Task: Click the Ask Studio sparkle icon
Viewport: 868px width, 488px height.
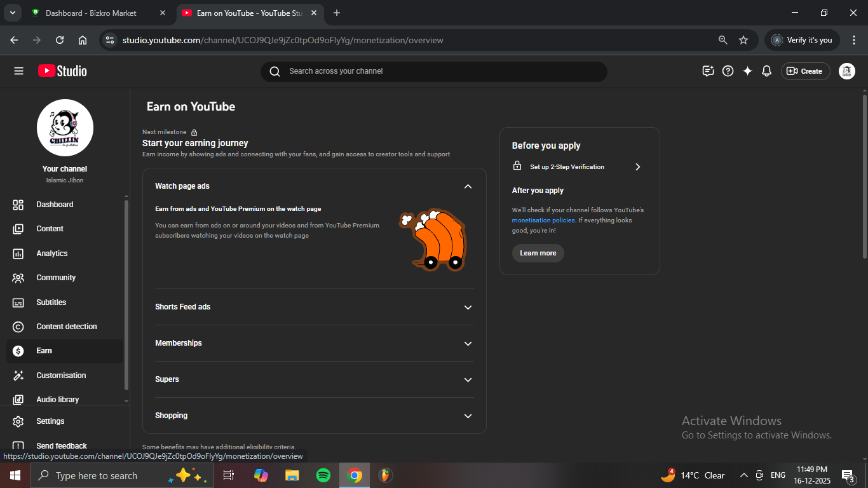Action: click(x=747, y=71)
